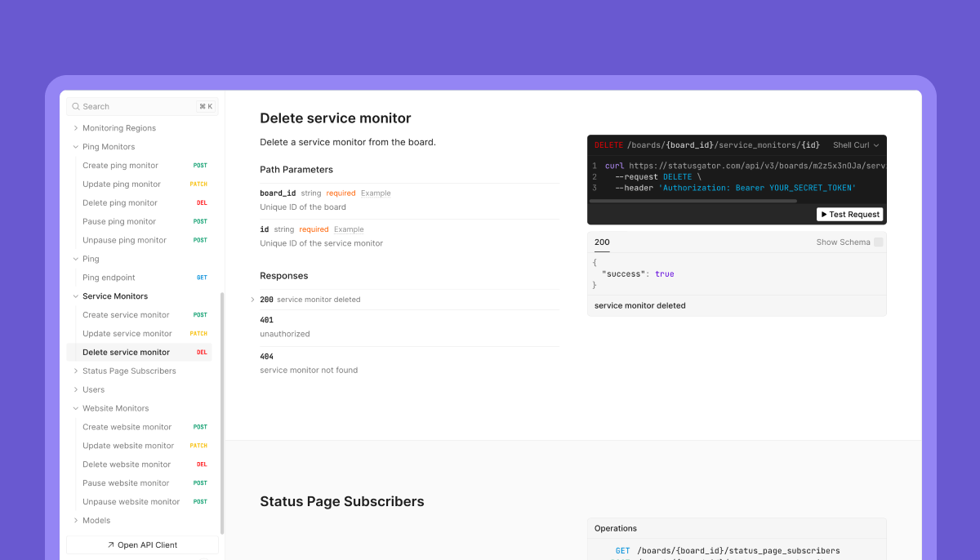Click the PATCH badge beside Update service monitor
Viewport: 980px width, 560px height.
tap(198, 334)
